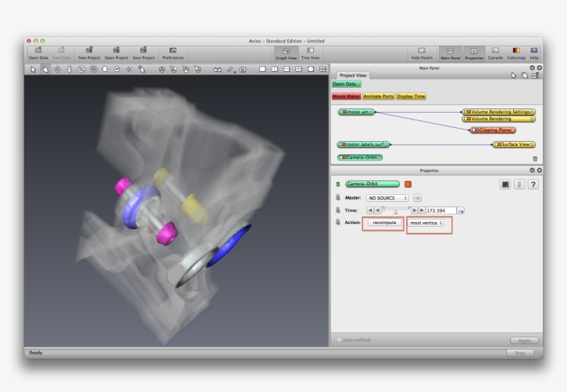Click the Hide Panels icon
This screenshot has height=392, width=567.
point(422,53)
